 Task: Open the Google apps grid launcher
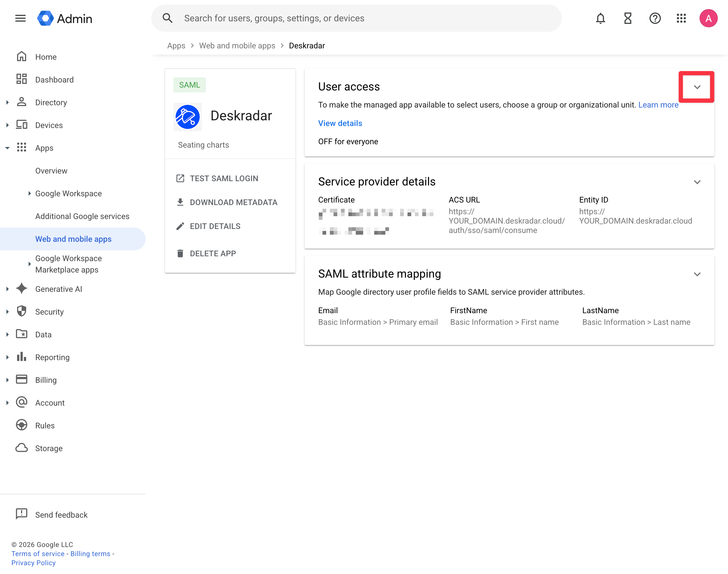pyautogui.click(x=681, y=18)
